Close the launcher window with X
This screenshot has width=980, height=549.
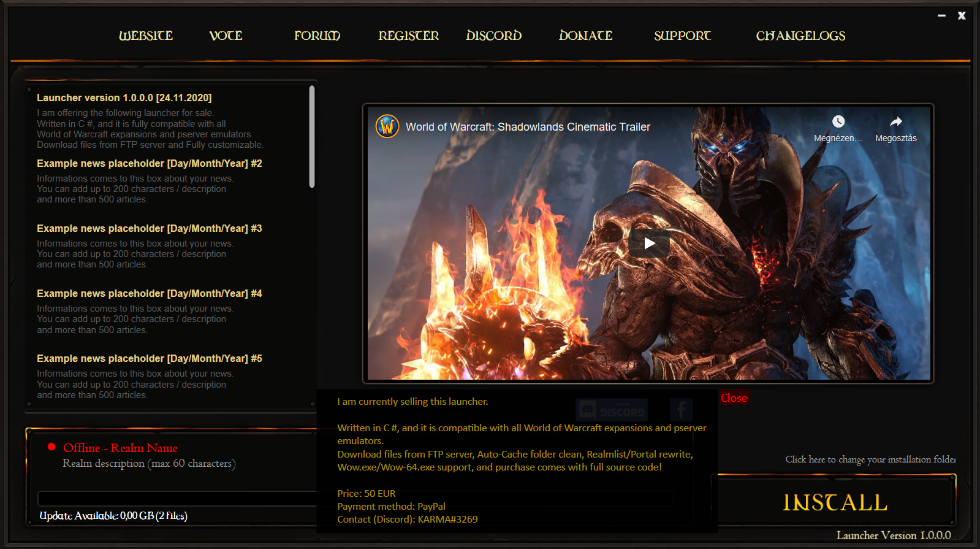pyautogui.click(x=962, y=16)
